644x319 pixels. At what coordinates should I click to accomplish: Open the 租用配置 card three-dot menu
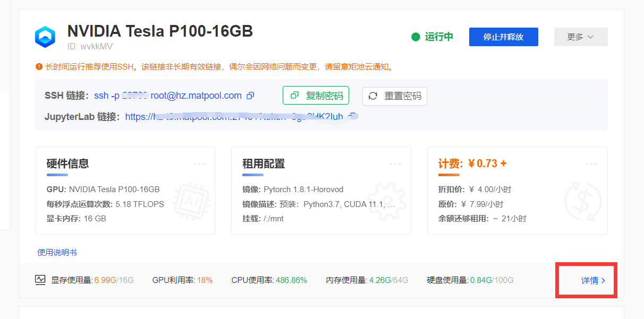click(x=395, y=164)
